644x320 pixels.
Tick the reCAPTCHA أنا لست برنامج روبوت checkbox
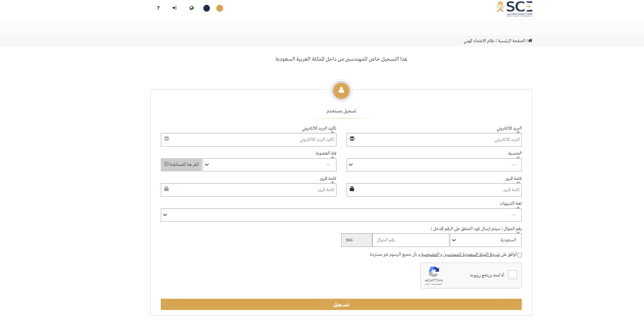(513, 275)
